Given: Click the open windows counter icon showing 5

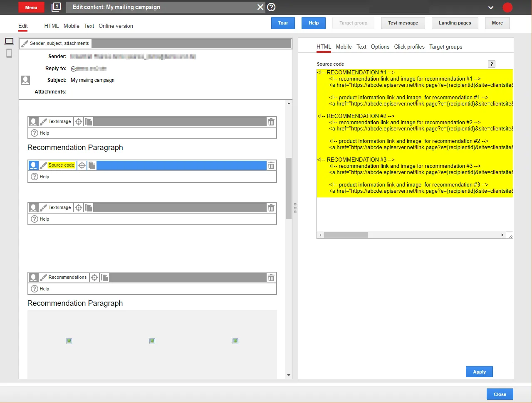Looking at the screenshot, I should point(56,7).
